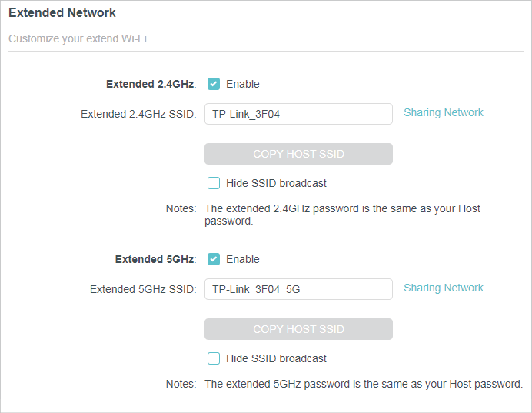Click the 2.4GHz Hide SSID broadcast label text

[x=276, y=183]
